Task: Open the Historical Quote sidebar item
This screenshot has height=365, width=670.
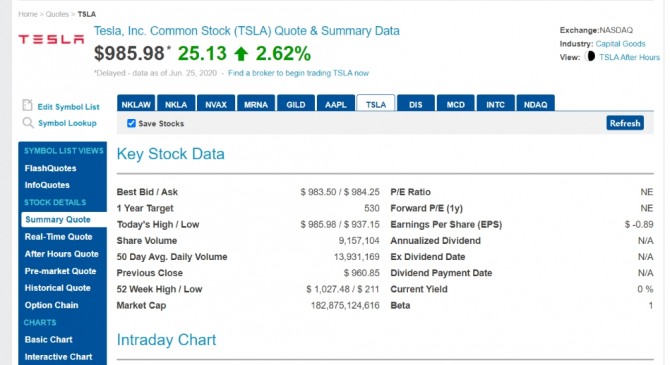Action: [x=57, y=288]
